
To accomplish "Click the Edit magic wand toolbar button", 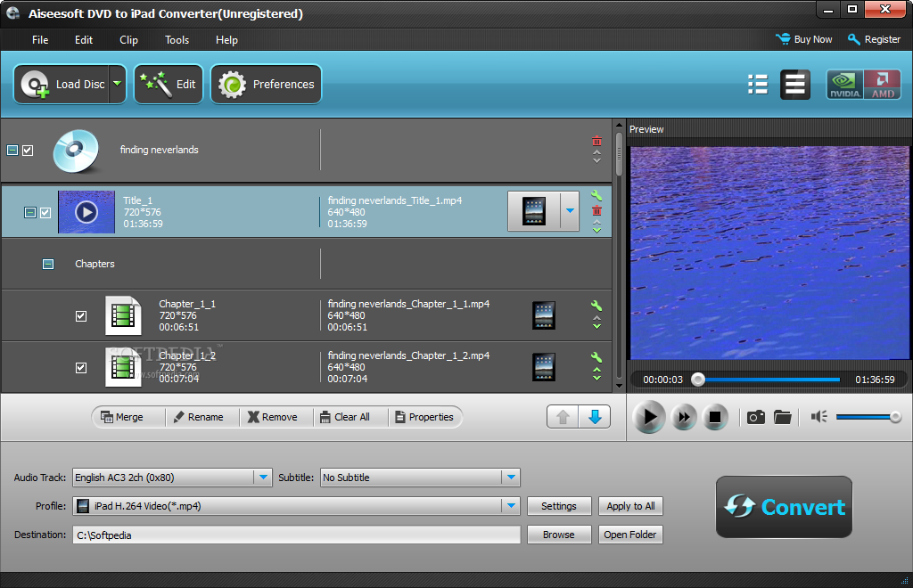I will coord(169,85).
